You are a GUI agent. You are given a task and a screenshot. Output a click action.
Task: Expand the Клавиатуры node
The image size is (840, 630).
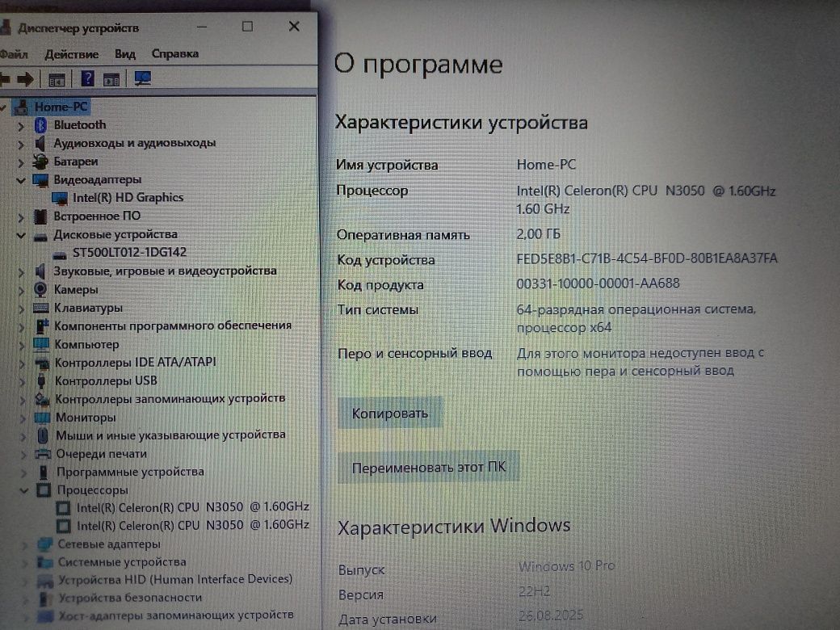[21, 309]
